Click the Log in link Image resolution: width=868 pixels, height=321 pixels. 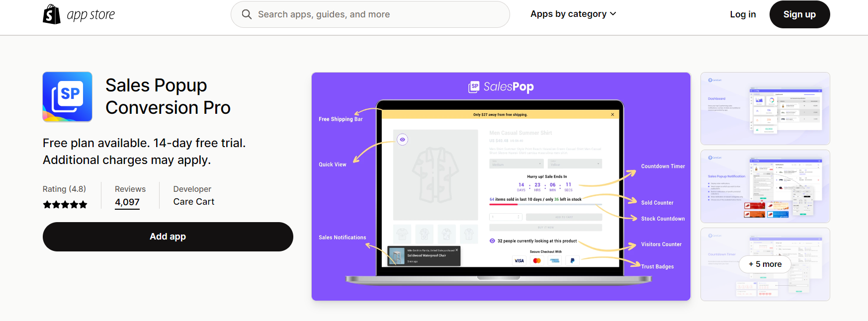(x=743, y=14)
